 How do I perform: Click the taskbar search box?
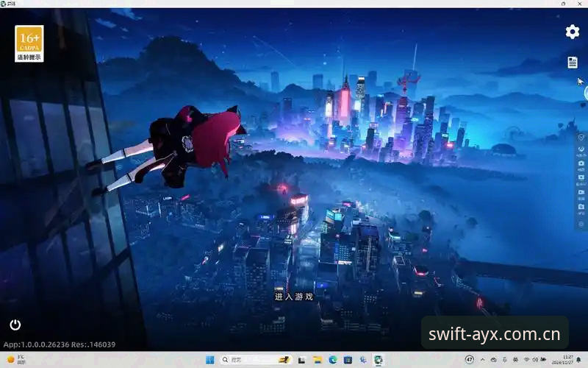(257, 360)
